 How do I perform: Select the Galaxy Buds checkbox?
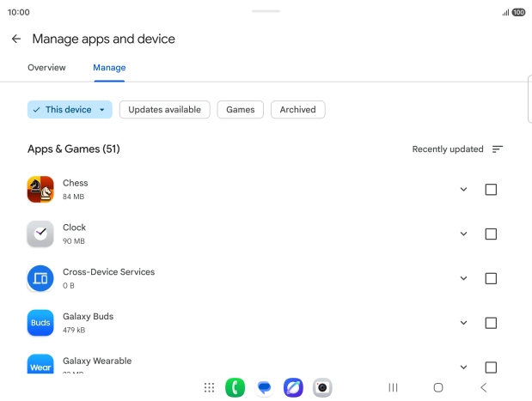point(491,323)
